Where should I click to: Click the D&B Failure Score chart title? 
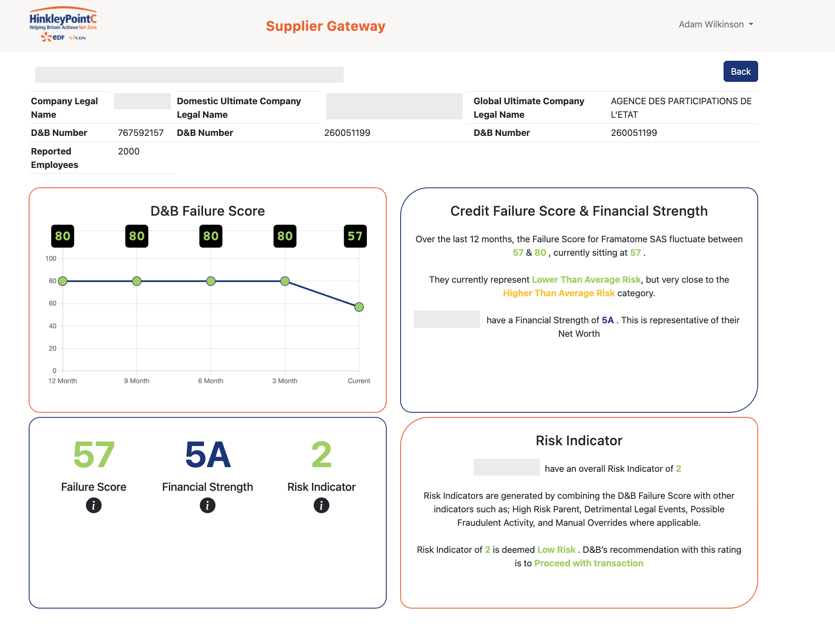coord(208,211)
